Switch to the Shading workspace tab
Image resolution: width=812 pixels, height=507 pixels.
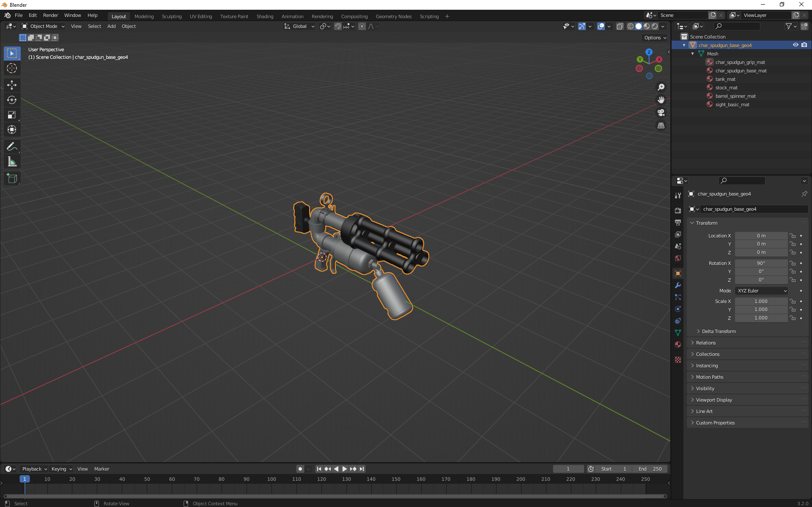pyautogui.click(x=265, y=17)
